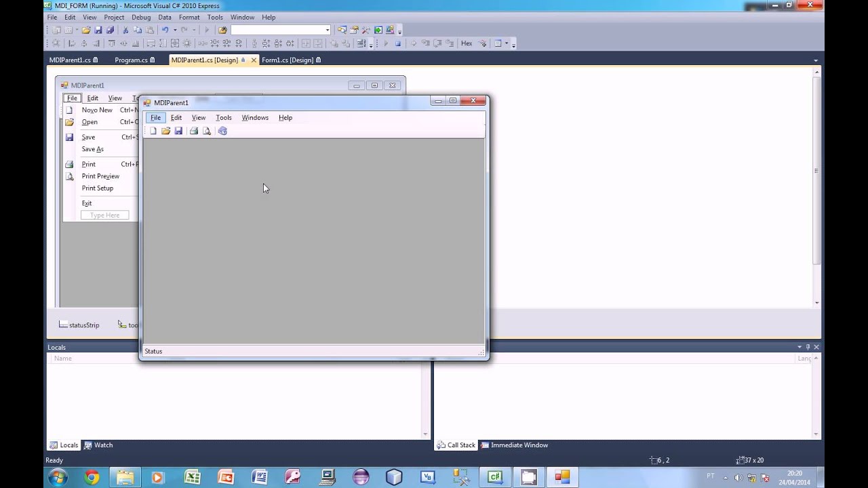868x488 pixels.
Task: Toggle Hex display button
Action: point(467,43)
